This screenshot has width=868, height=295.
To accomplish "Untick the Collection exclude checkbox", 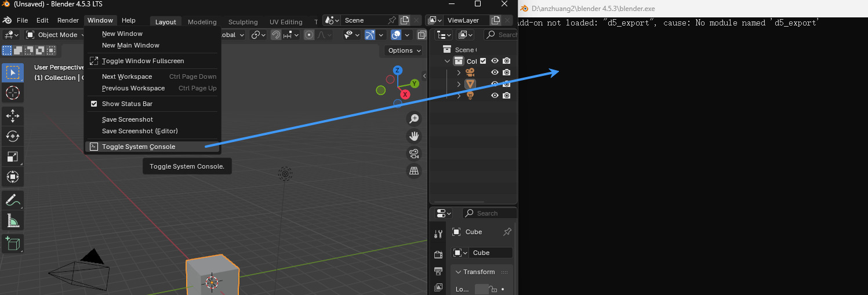I will pos(483,61).
